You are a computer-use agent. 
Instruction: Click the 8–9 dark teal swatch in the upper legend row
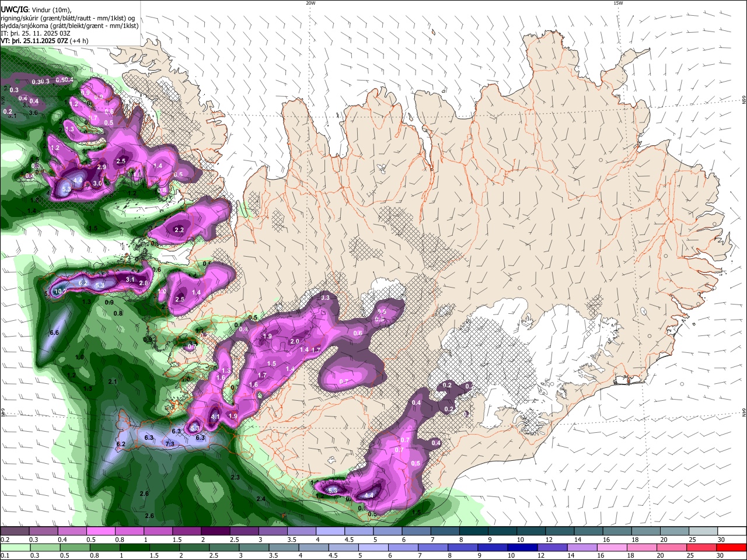[x=474, y=531]
